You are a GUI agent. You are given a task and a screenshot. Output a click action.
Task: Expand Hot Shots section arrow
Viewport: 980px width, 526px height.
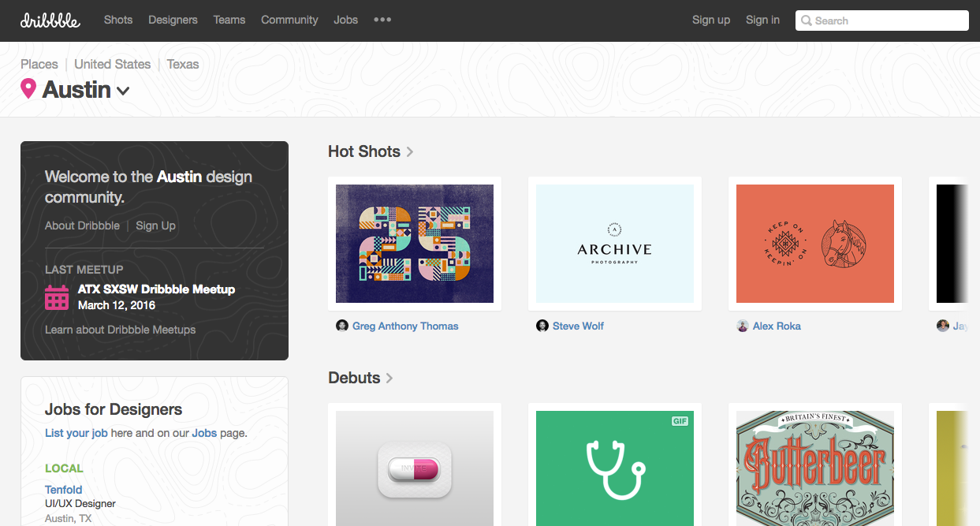[x=410, y=151]
